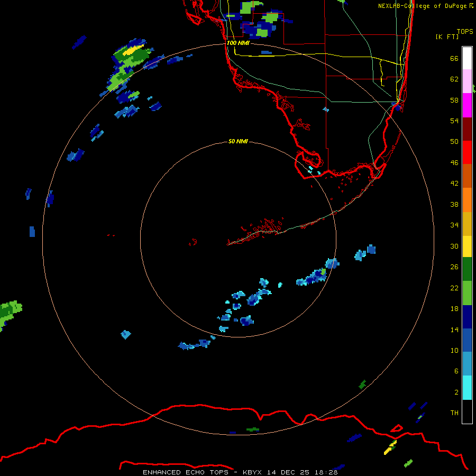Screen dimensions: 476x476
Task: Select the black TH legend swatch
Action: pyautogui.click(x=467, y=411)
